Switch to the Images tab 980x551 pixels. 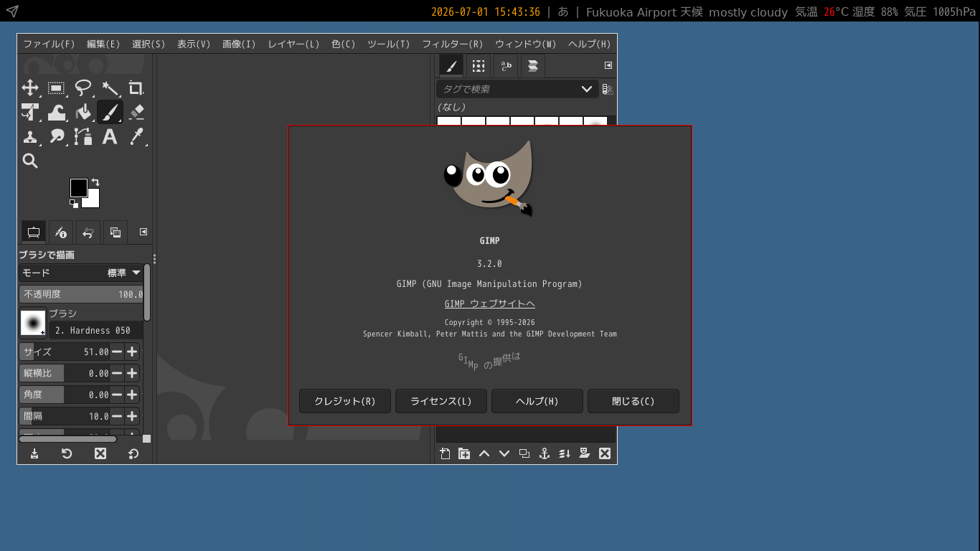(x=115, y=232)
